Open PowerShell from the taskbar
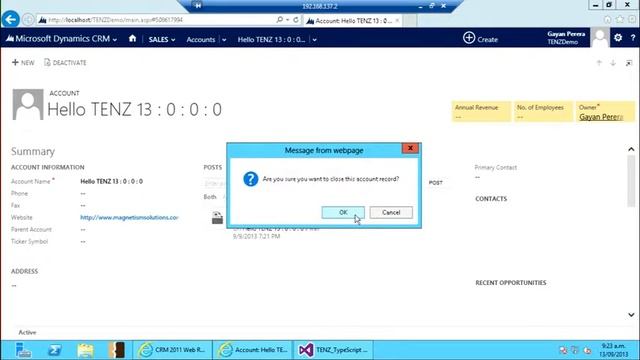The width and height of the screenshot is (640, 360). (x=54, y=350)
